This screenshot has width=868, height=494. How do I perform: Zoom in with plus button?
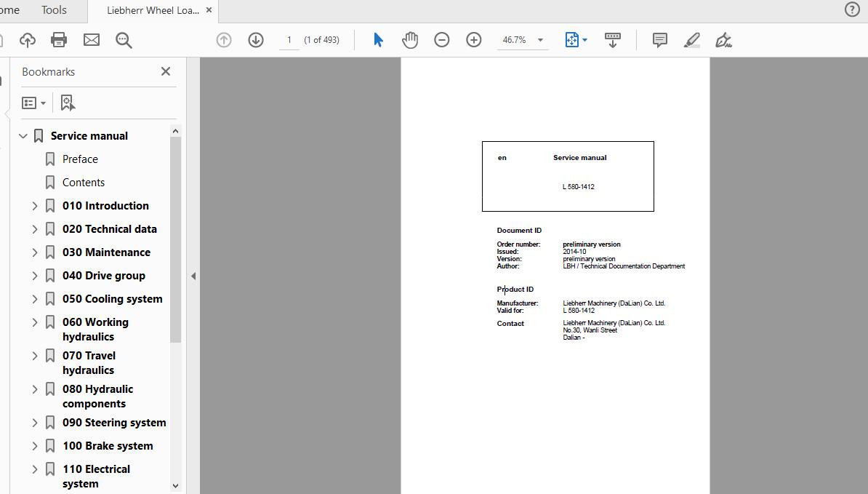click(474, 40)
